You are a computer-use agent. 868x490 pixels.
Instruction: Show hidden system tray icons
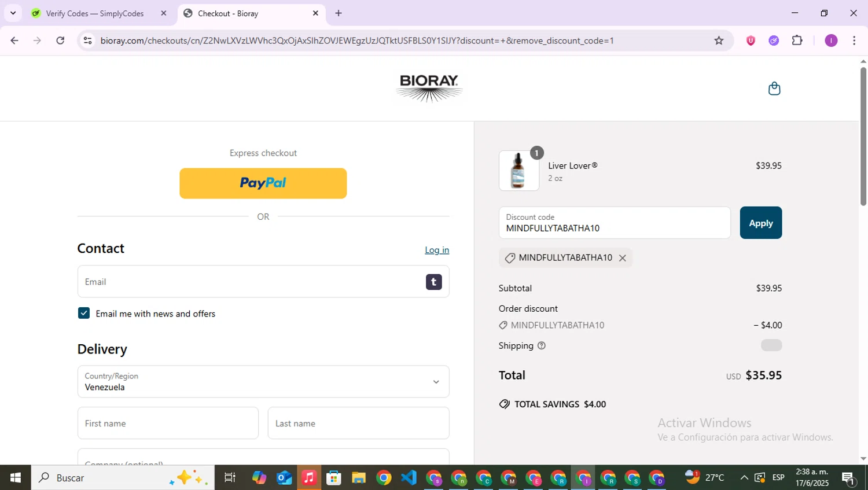pyautogui.click(x=744, y=478)
